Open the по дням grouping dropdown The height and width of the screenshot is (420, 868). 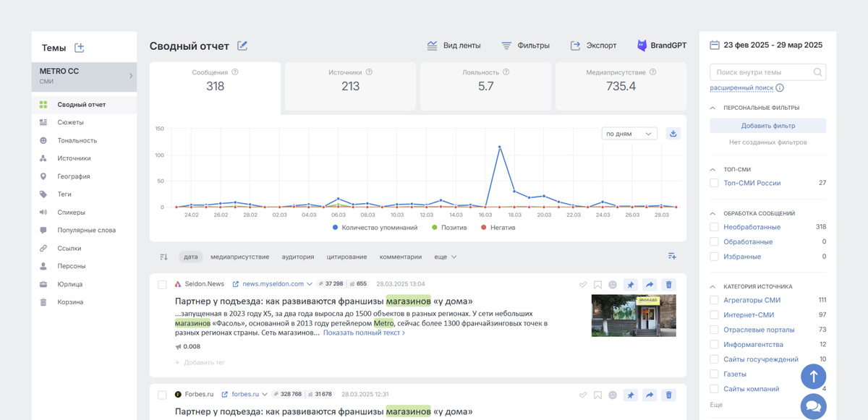pyautogui.click(x=629, y=134)
